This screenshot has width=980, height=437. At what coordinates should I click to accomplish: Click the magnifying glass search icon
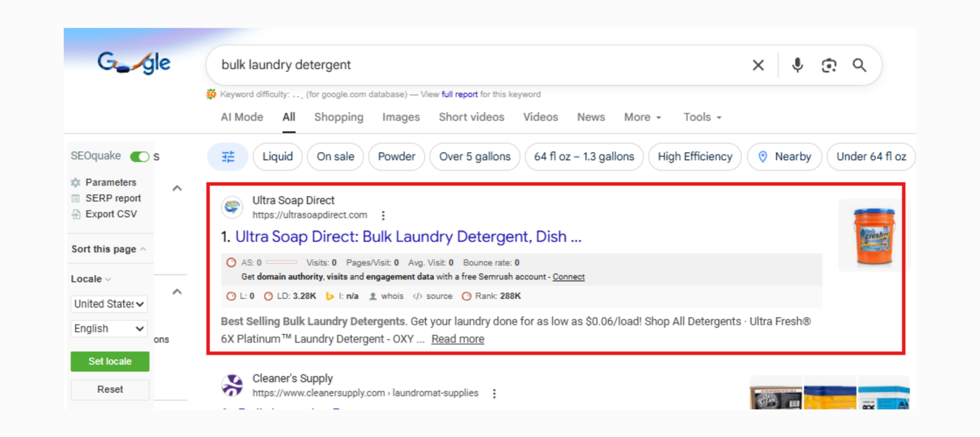coord(859,65)
